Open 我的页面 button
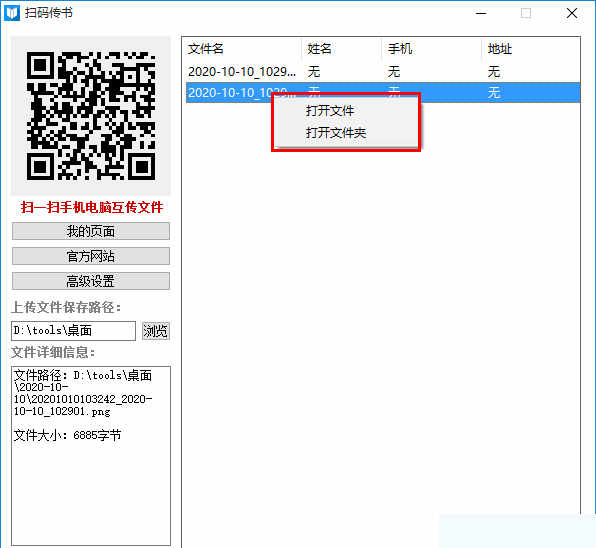The image size is (596, 548). pos(91,231)
